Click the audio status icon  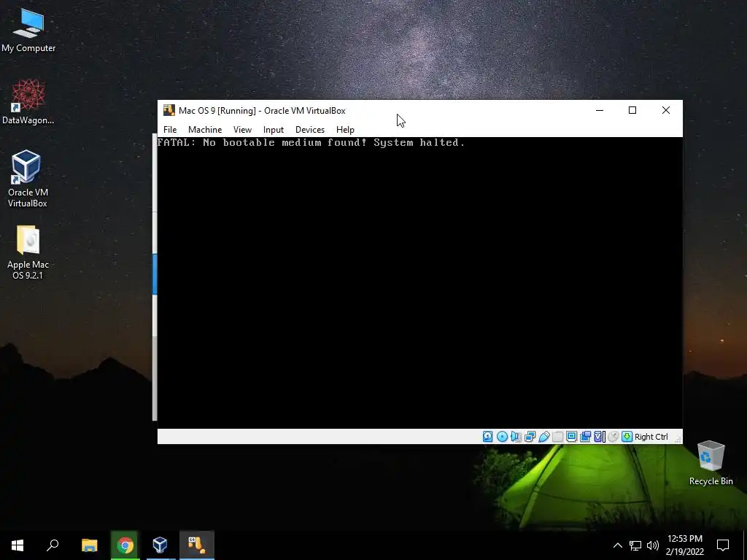(516, 437)
